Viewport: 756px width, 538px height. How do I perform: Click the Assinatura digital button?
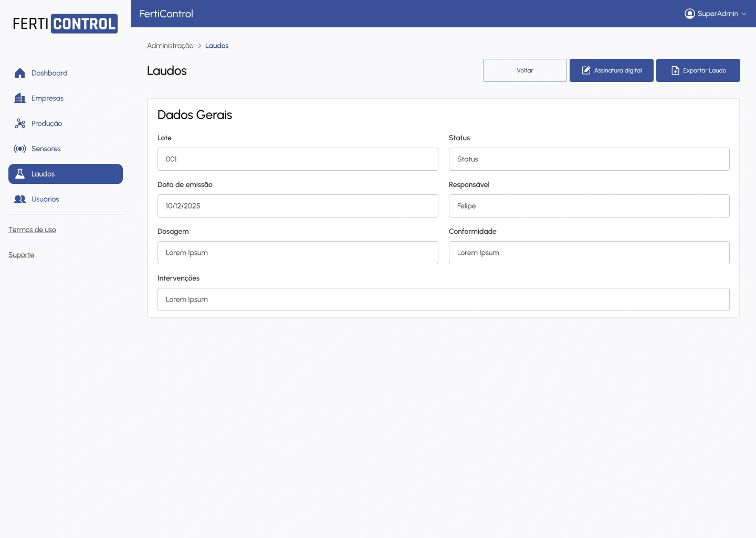611,70
